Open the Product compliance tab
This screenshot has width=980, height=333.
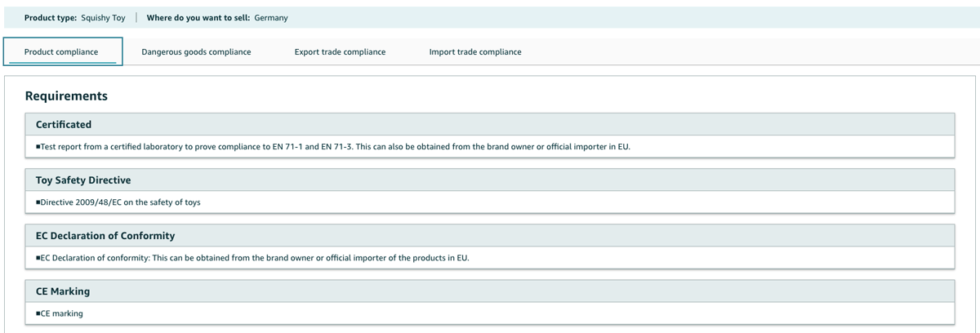click(x=61, y=51)
